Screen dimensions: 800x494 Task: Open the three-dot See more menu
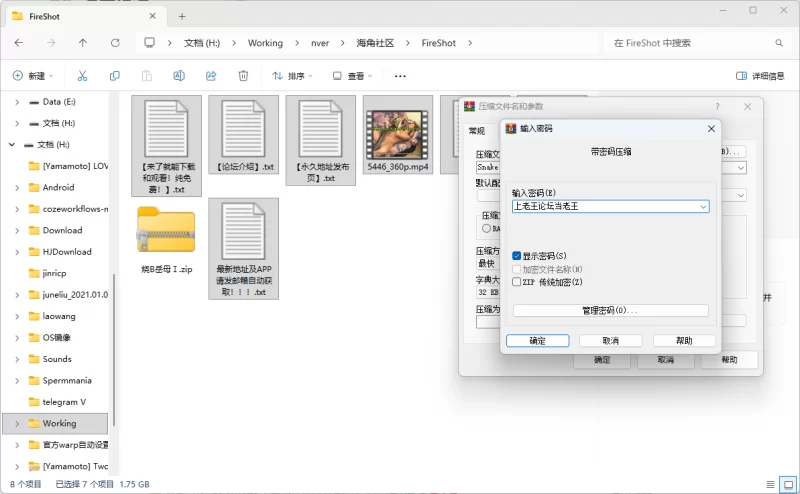tap(400, 76)
